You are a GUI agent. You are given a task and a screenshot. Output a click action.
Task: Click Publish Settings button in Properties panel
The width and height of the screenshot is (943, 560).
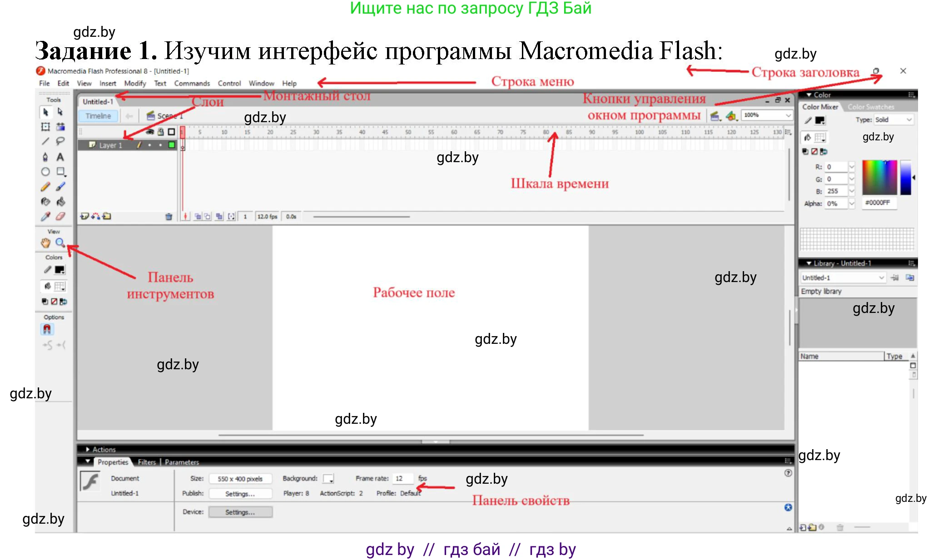point(240,494)
